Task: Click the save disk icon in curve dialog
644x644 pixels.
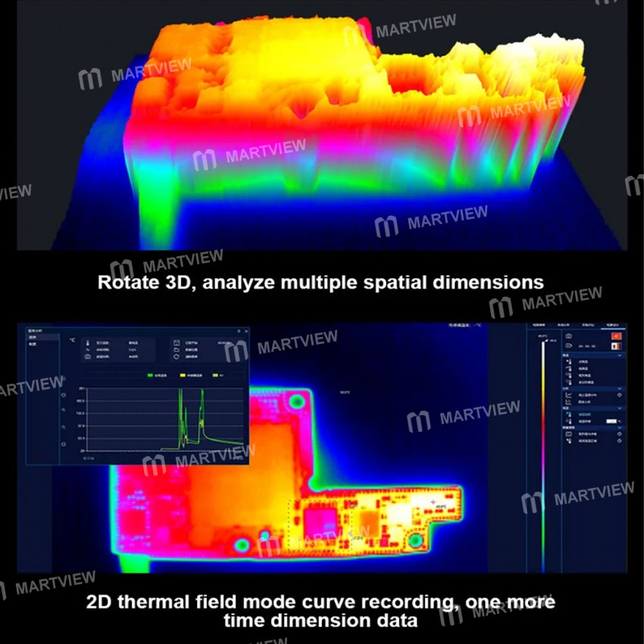Action: point(177,343)
